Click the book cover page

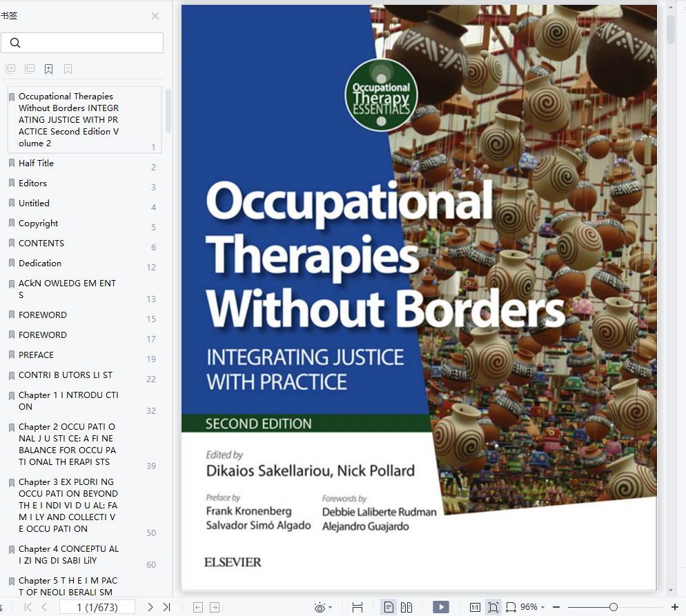pyautogui.click(x=419, y=297)
